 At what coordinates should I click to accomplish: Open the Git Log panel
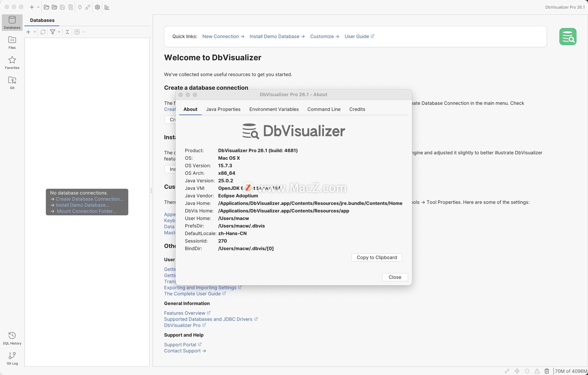12,358
